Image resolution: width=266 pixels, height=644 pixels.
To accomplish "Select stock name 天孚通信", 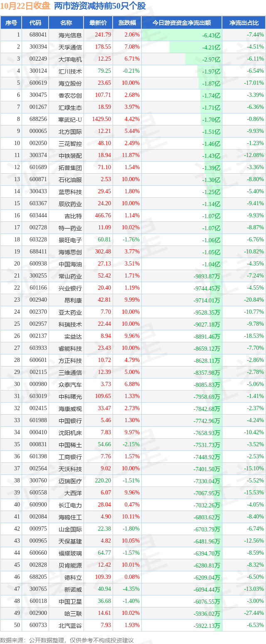I will pos(71,47).
